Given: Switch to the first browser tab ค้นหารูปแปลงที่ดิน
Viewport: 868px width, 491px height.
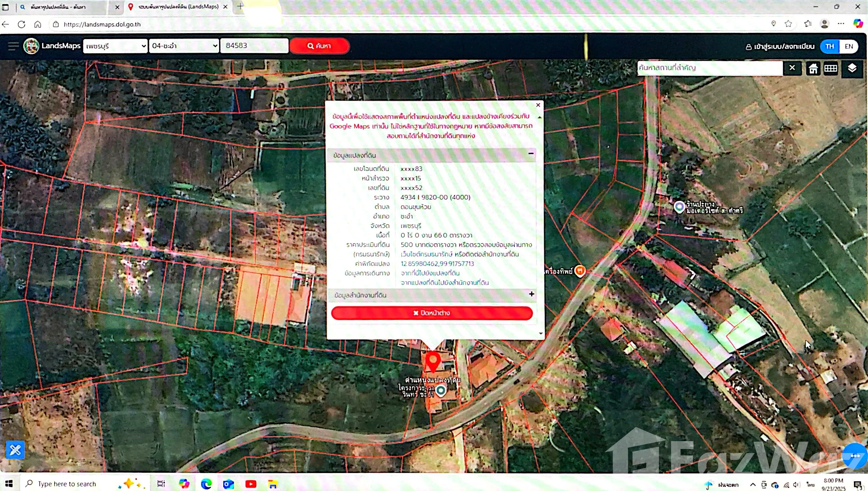Looking at the screenshot, I should tap(67, 7).
